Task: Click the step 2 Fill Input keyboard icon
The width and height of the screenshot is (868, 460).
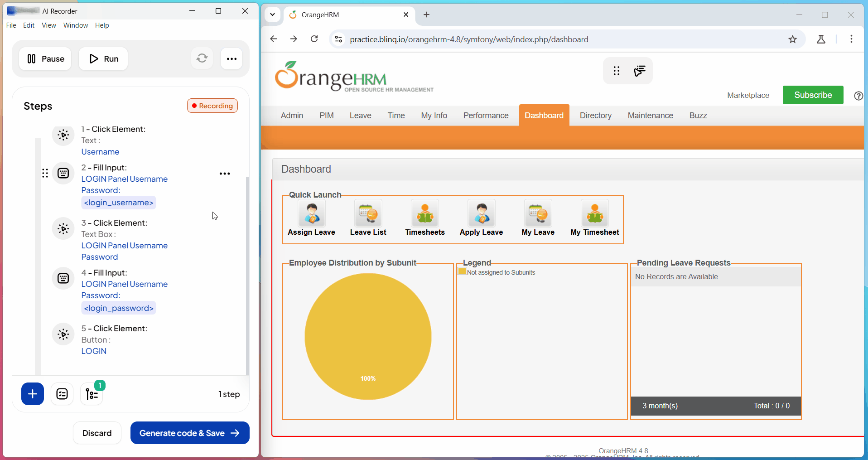Action: click(x=63, y=173)
